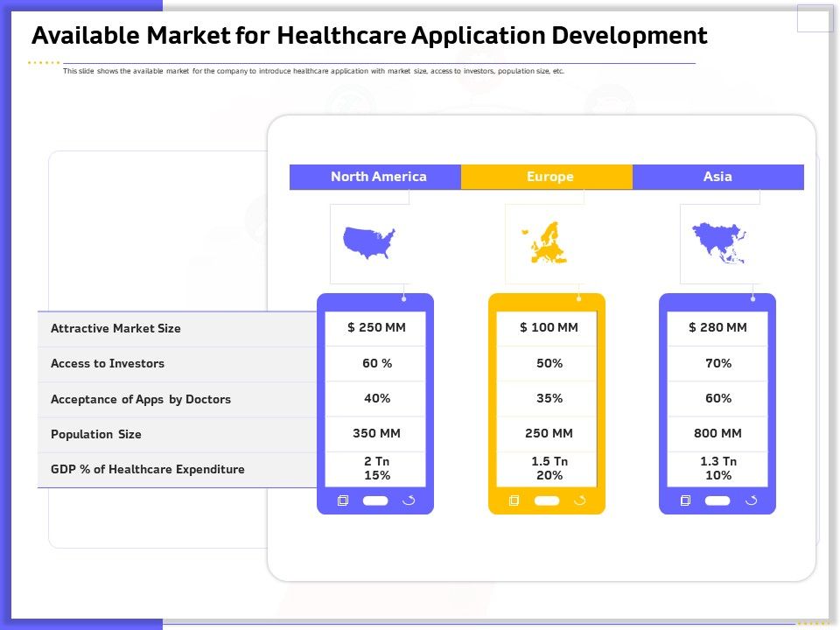Tap home button on Europe phone
Screen dimensions: 840x630
[x=547, y=500]
